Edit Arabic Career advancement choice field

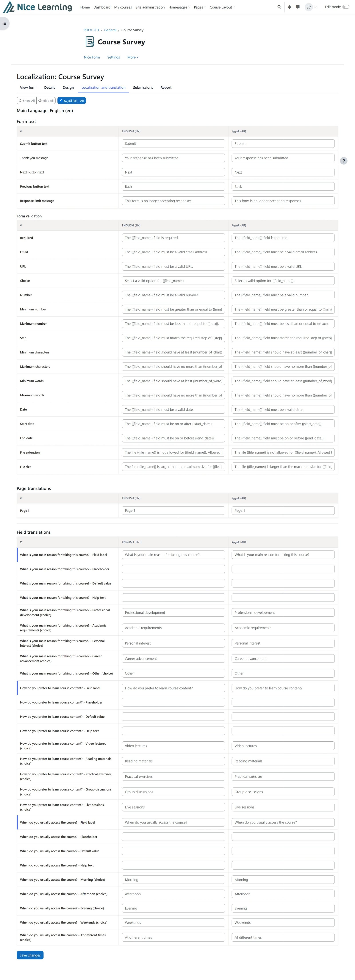click(283, 659)
